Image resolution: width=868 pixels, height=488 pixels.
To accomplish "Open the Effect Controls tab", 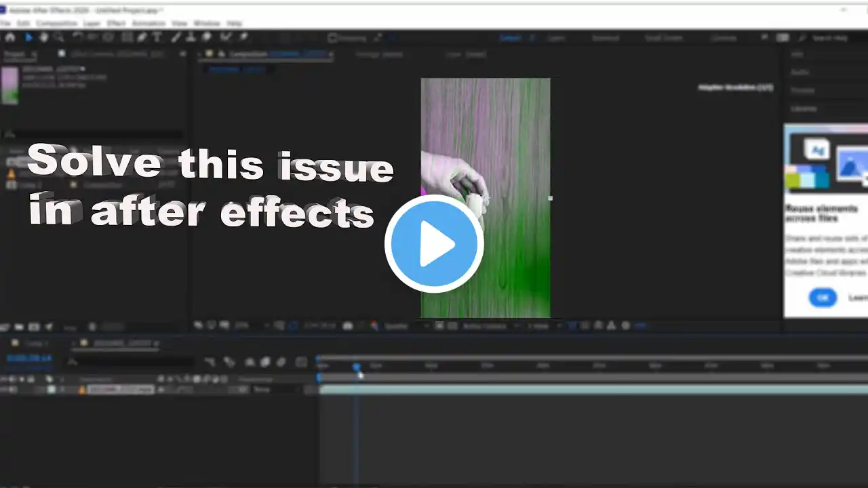I will click(117, 54).
